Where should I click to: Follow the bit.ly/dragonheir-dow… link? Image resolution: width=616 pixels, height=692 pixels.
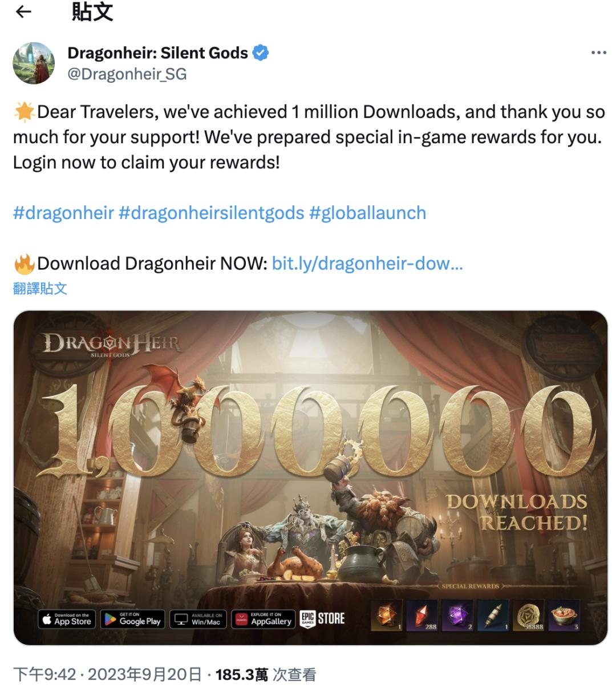click(x=367, y=264)
